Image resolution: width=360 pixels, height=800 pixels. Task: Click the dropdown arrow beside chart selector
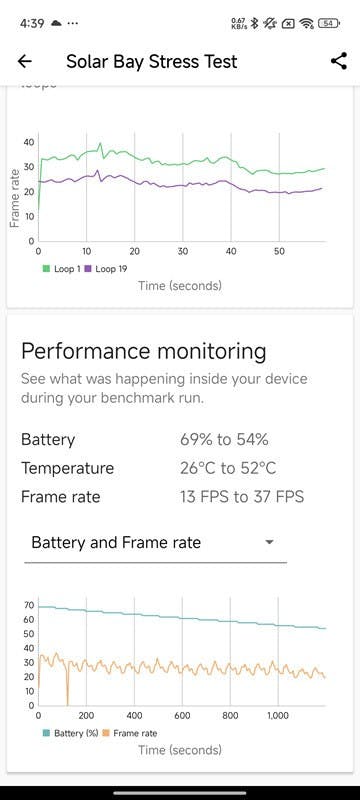(270, 542)
